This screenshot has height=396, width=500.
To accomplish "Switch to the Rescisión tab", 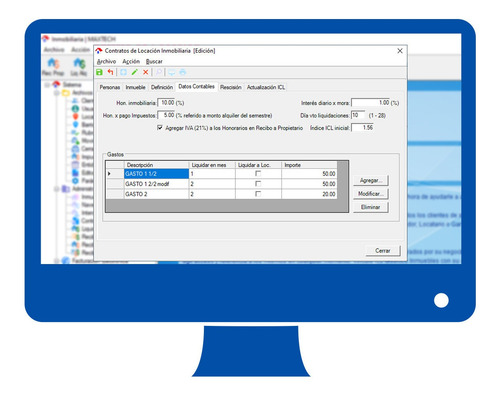I will (231, 87).
